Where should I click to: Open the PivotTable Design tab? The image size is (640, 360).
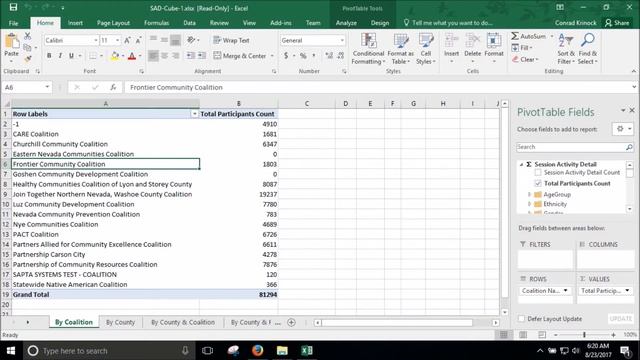[380, 23]
